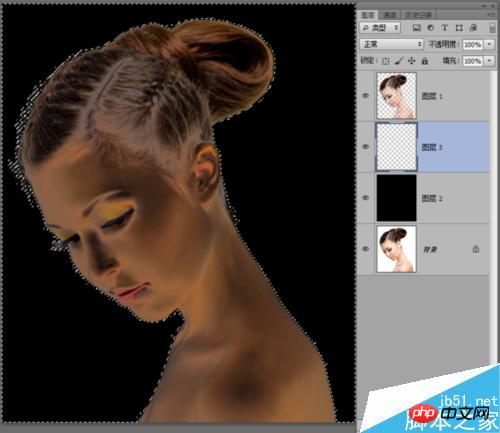Expand the fill percentage arrow
The image size is (500, 433).
click(490, 61)
